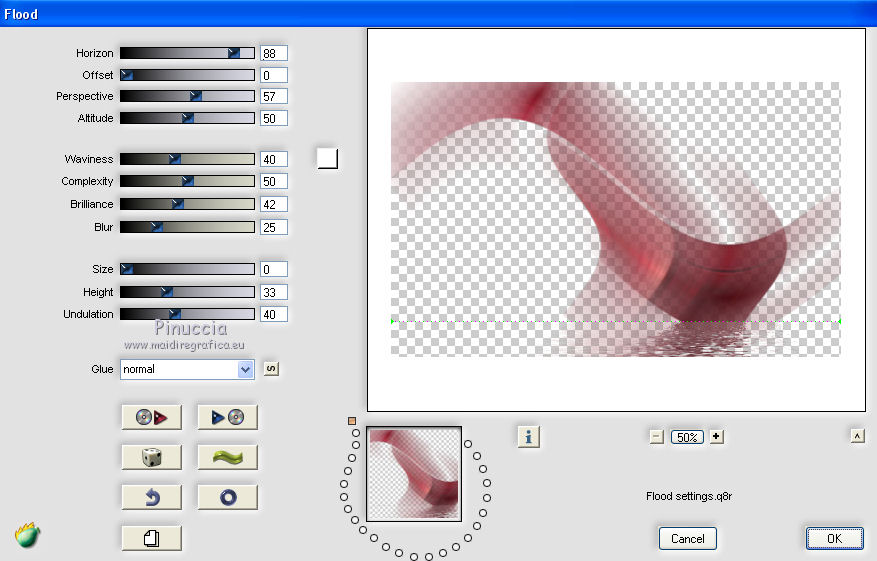The width and height of the screenshot is (877, 561).
Task: Adjust the Blur slider
Action: (187, 227)
